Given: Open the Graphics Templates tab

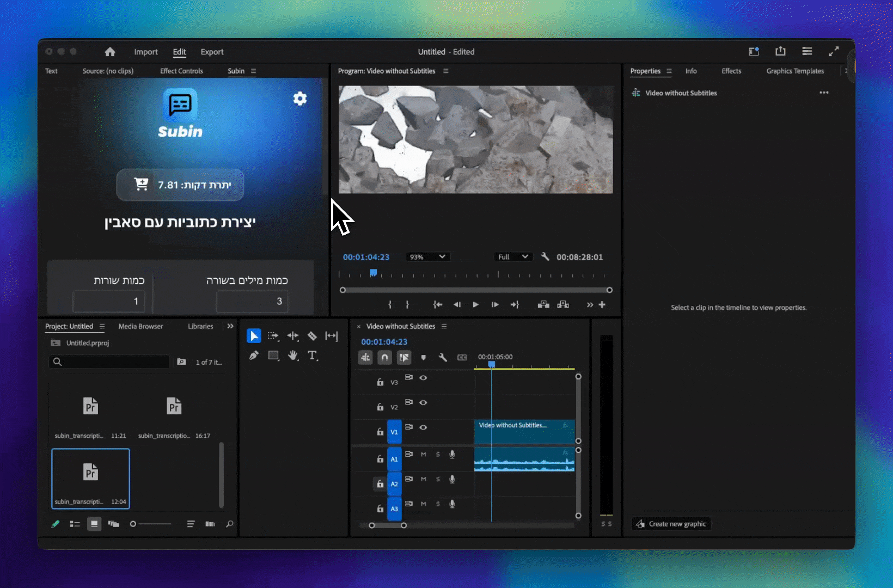Looking at the screenshot, I should (x=795, y=71).
